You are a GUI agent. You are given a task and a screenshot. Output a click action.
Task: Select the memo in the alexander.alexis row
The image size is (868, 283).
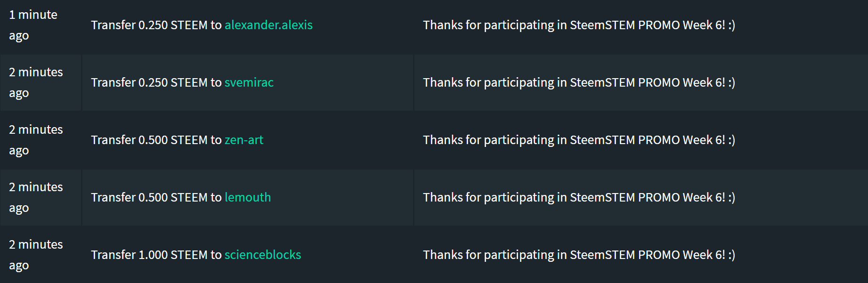coord(579,25)
